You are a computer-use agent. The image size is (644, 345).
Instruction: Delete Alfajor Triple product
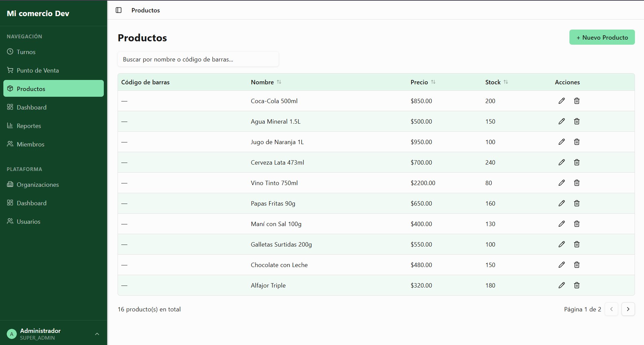pos(577,285)
